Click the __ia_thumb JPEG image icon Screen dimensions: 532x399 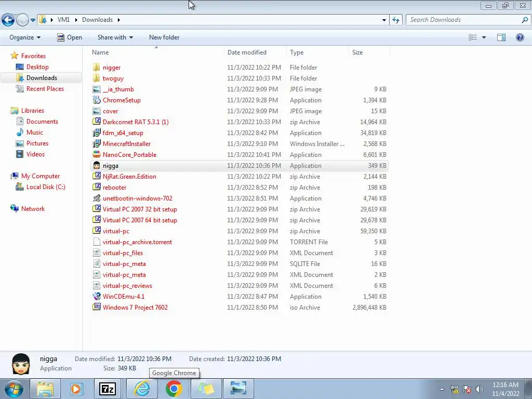click(97, 89)
